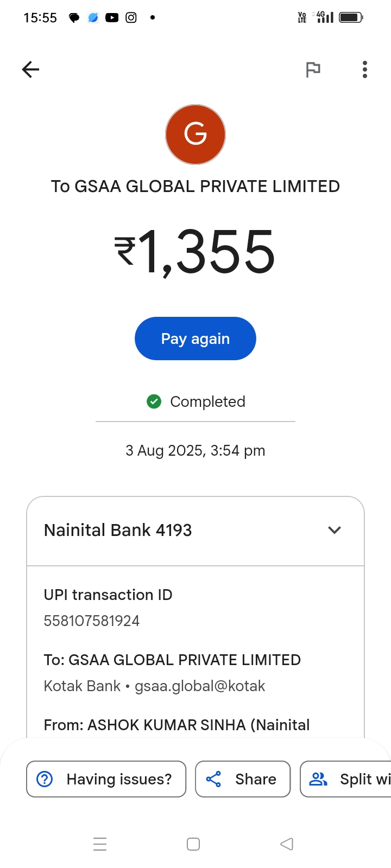
Task: Tap the gsaa.global@kotak UPI address
Action: coord(200,686)
